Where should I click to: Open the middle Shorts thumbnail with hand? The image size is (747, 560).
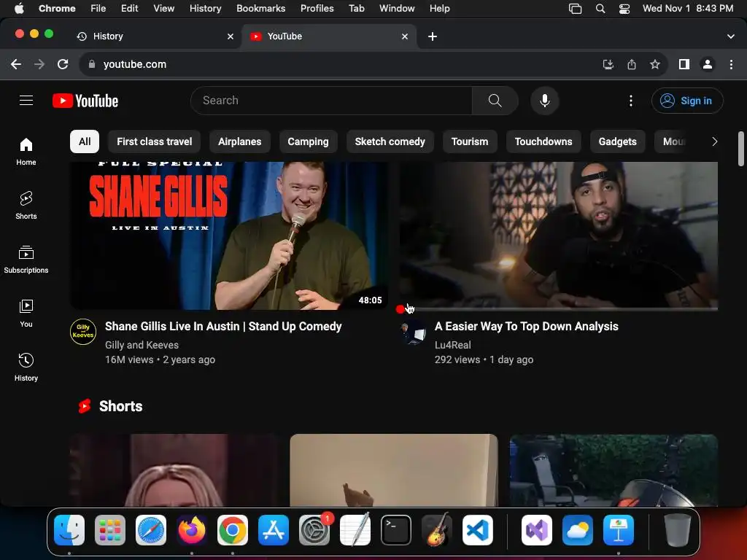pos(394,470)
